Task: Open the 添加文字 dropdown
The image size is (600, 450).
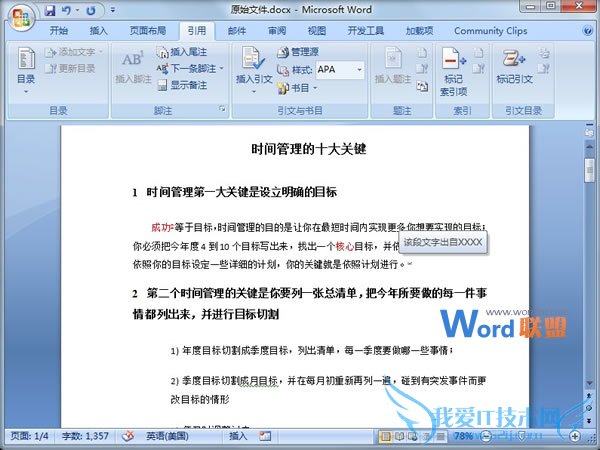Action: 101,52
